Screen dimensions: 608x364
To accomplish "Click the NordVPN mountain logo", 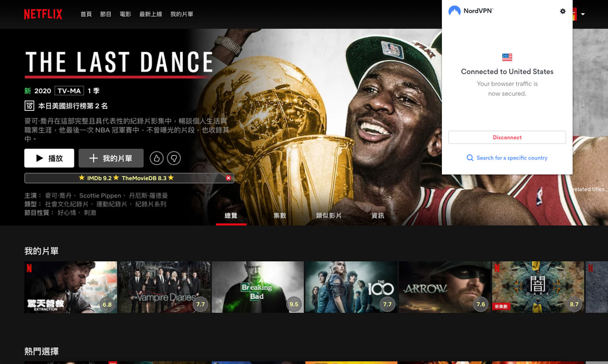I will pyautogui.click(x=454, y=11).
